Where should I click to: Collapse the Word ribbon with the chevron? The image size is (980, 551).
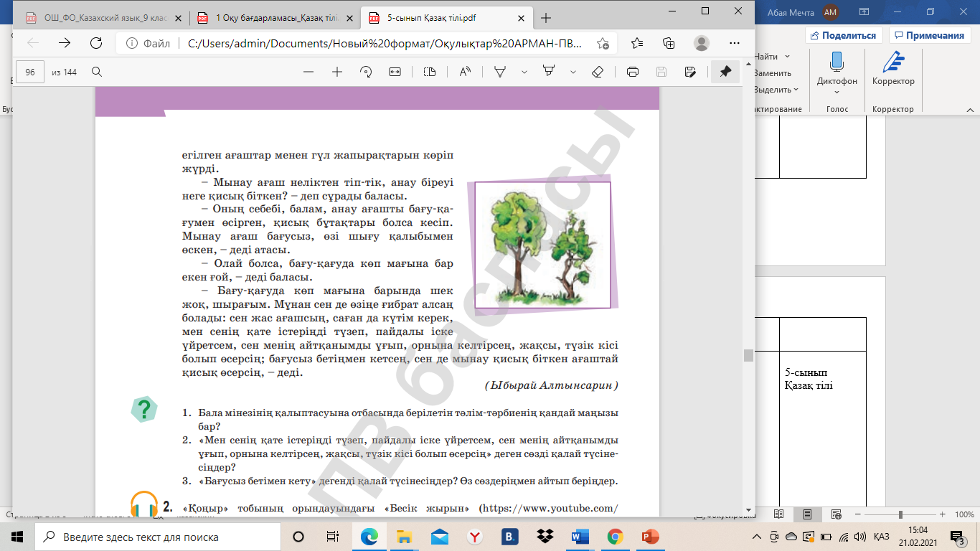969,109
